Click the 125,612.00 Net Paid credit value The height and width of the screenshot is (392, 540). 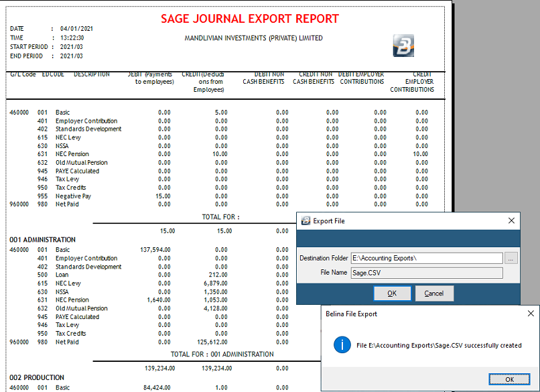point(212,342)
